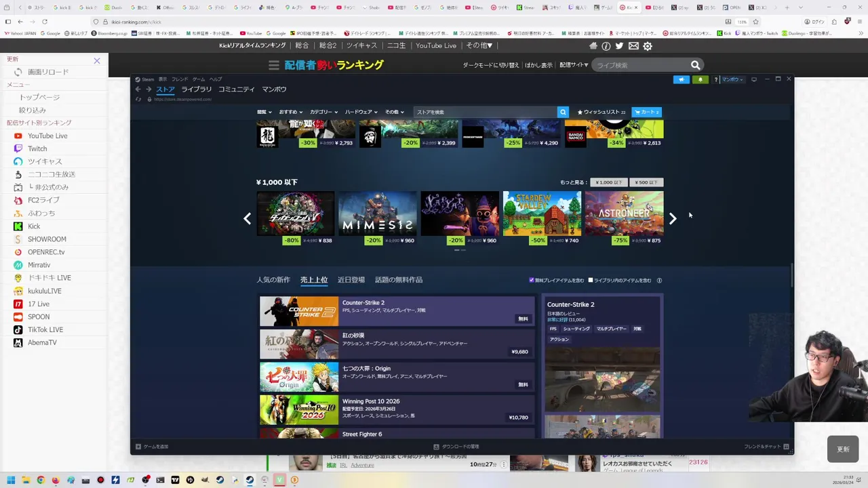Switch site with ダークモードに切り替え

coord(491,65)
